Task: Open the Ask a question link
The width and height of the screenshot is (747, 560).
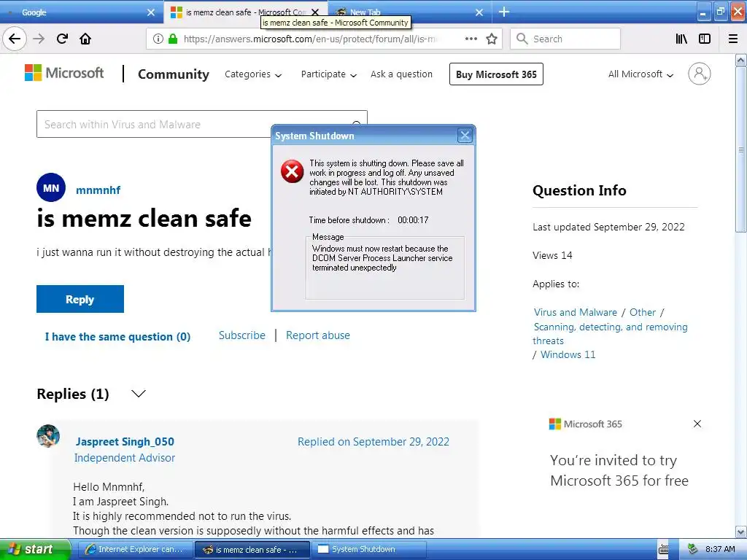Action: pos(402,74)
